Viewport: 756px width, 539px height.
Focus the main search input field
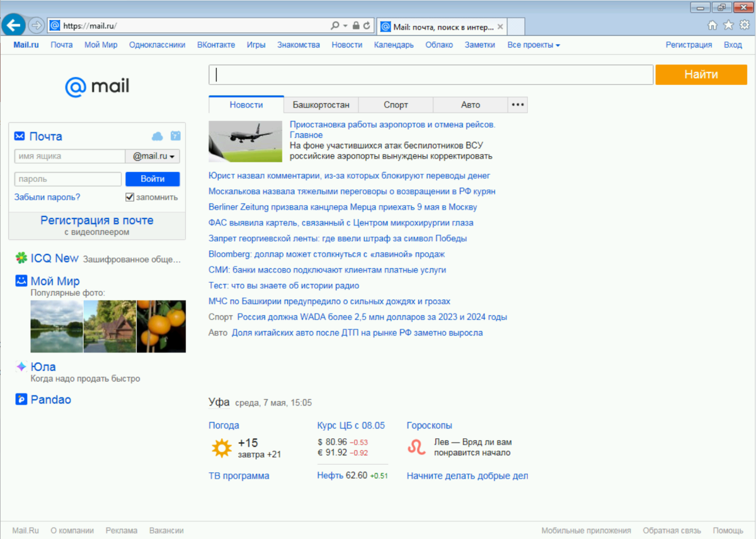click(x=431, y=74)
